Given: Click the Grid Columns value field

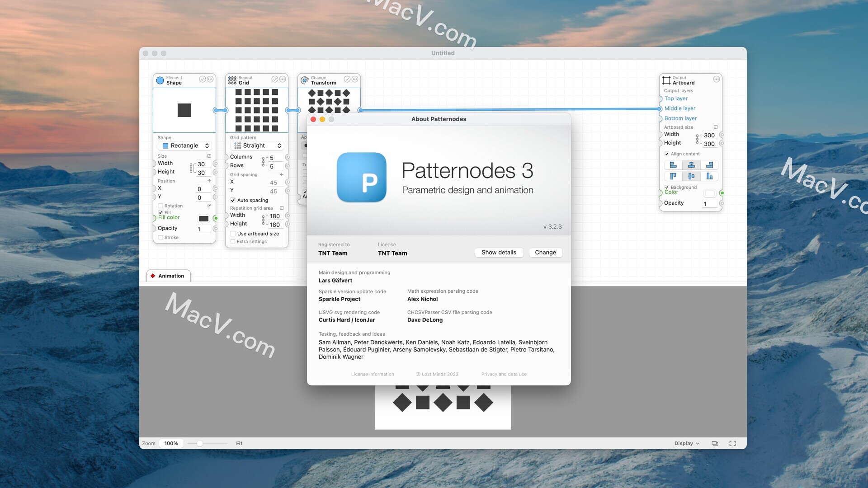Looking at the screenshot, I should [x=276, y=158].
